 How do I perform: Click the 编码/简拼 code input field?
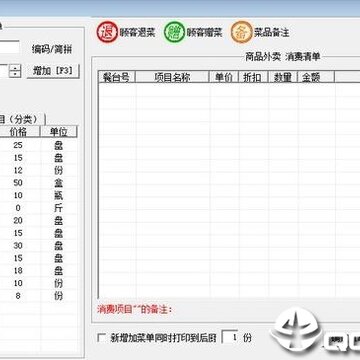click(9, 47)
